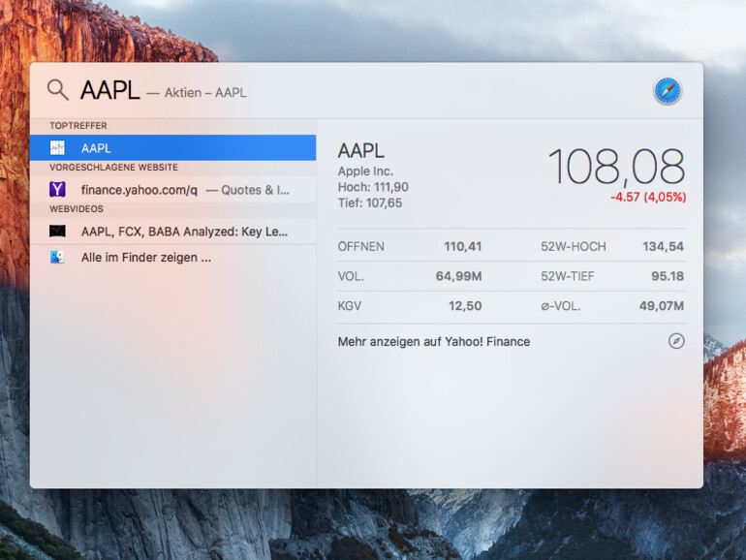Click the Finder icon beside Alle im Finder zeigen

(x=57, y=258)
